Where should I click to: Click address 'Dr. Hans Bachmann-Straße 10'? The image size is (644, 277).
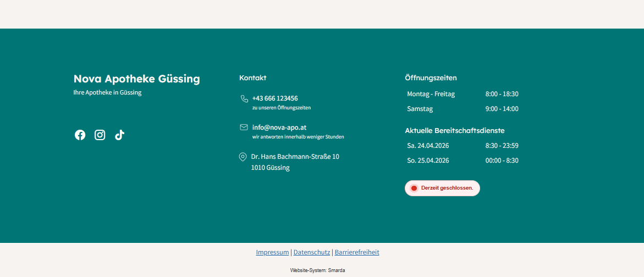[295, 156]
